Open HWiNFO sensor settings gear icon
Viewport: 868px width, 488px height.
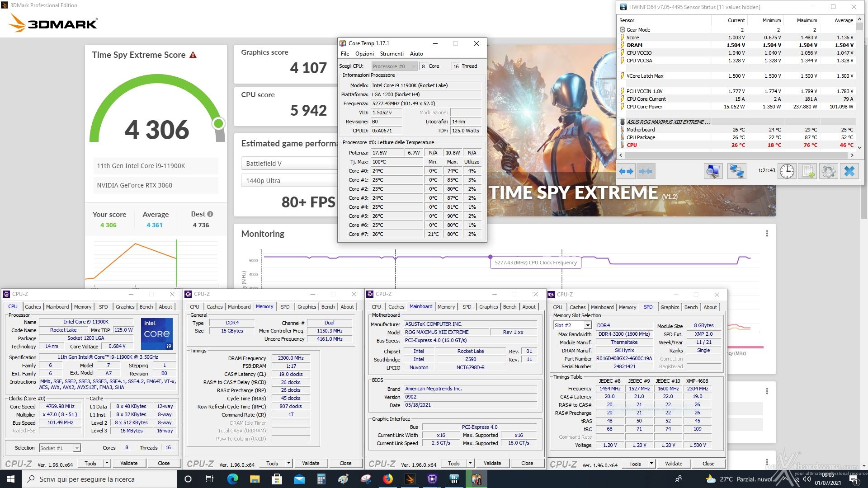tap(829, 171)
